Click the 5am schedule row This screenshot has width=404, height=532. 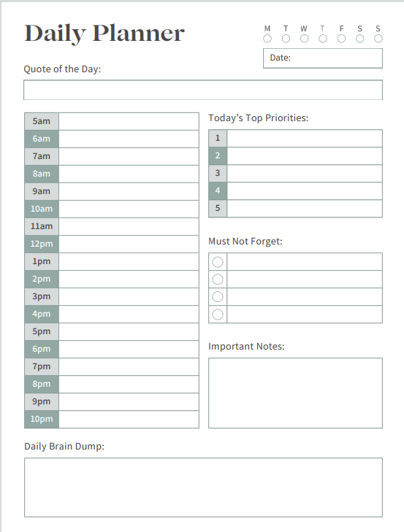pos(129,121)
